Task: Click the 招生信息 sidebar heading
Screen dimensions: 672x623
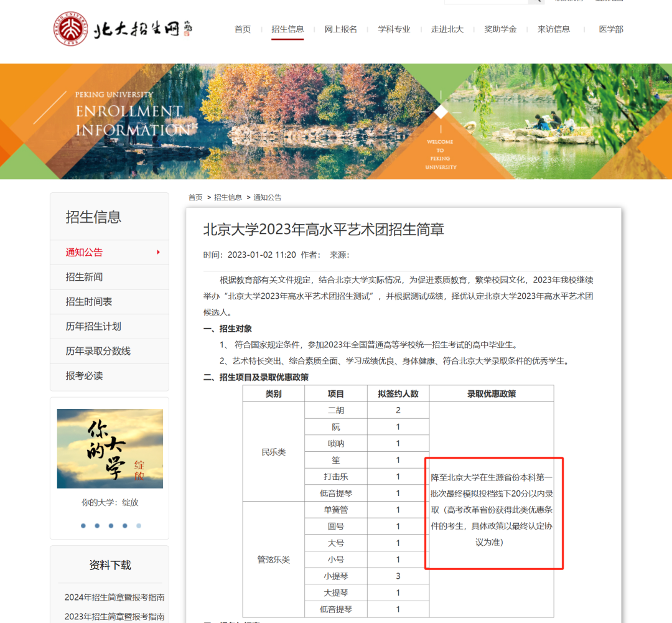Action: click(93, 217)
